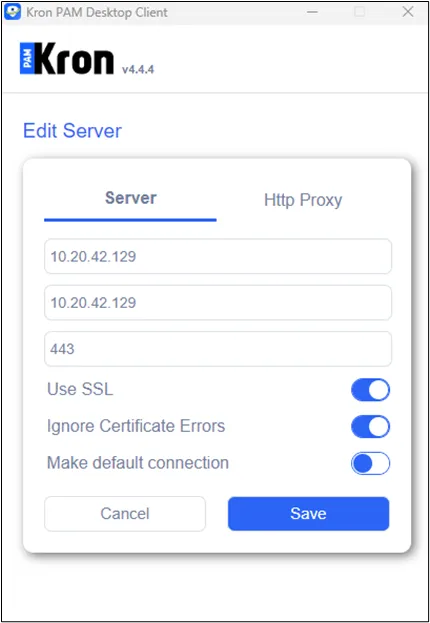
Task: Minimize the Kron PAM Desktop Client window
Action: pyautogui.click(x=312, y=12)
